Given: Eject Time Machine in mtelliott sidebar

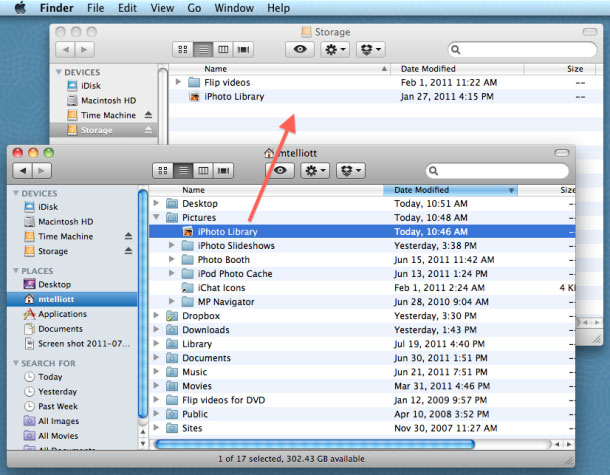Looking at the screenshot, I should tap(128, 236).
